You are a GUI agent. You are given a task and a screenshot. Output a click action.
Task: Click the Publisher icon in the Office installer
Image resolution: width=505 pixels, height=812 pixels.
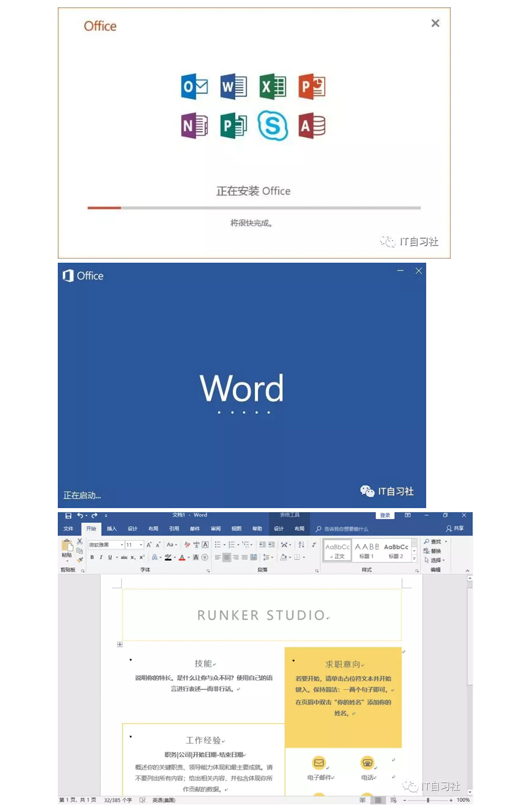tap(233, 125)
